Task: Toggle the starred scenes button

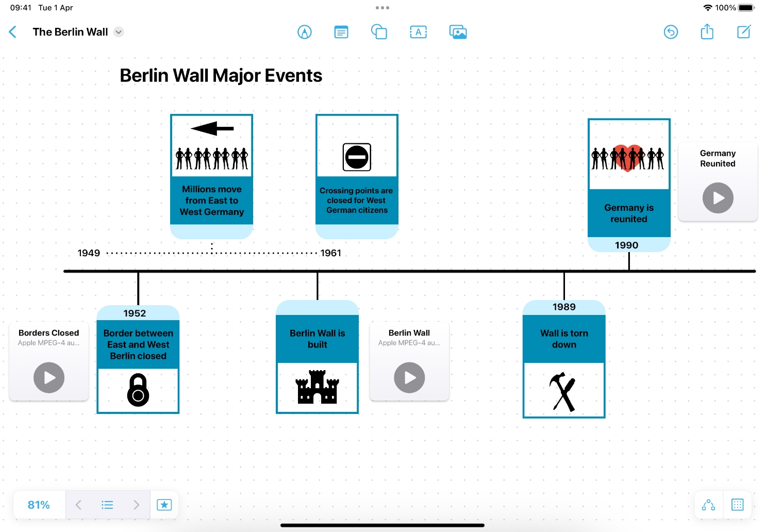Action: [164, 505]
